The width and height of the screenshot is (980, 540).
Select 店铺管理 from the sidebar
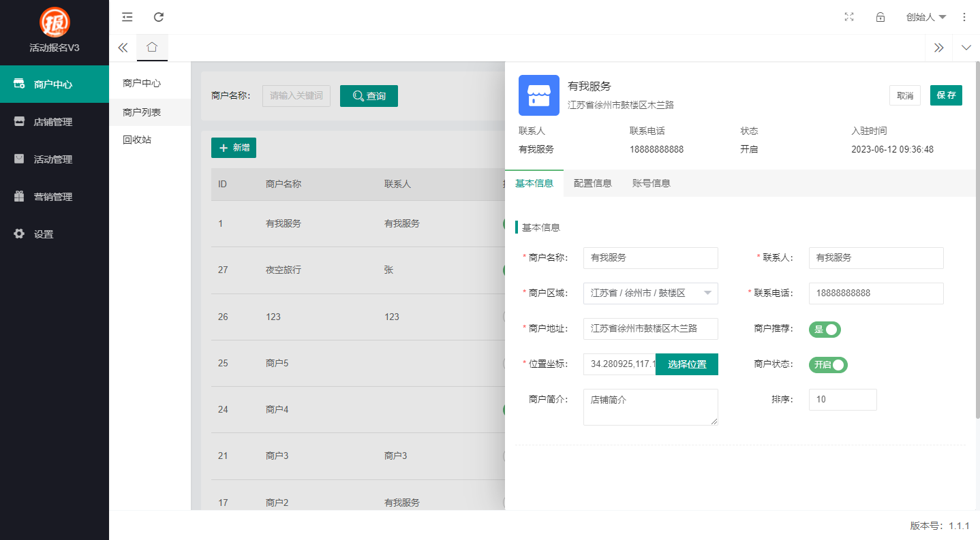42,121
